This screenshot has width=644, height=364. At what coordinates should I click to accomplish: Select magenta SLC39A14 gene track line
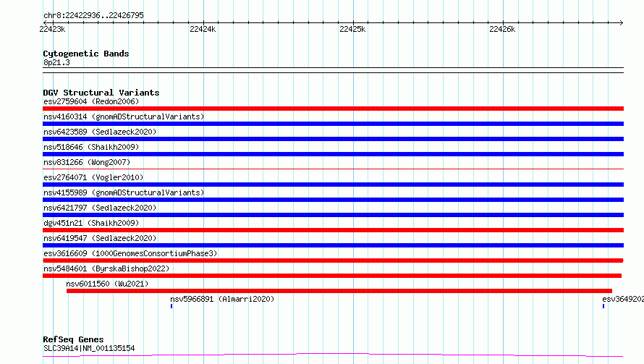pos(333,355)
